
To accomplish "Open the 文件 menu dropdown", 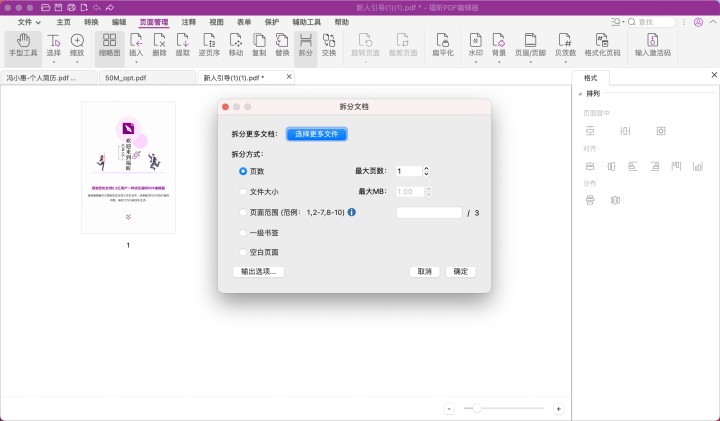I will [29, 21].
